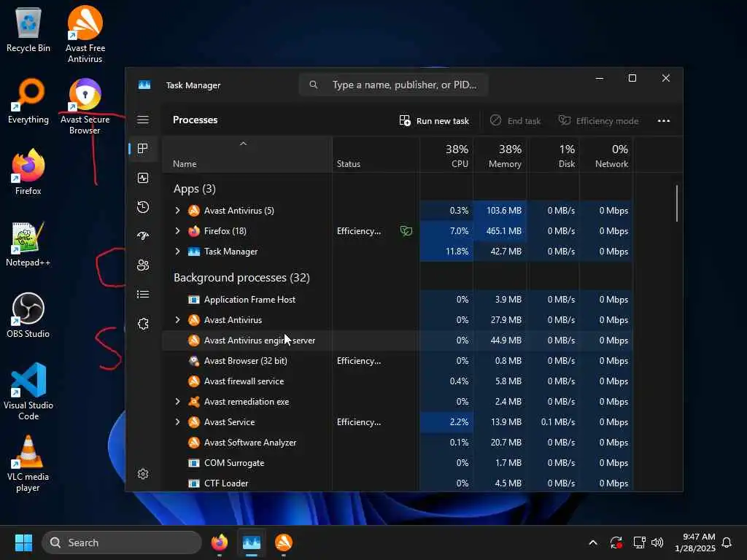Screen dimensions: 747x560
Task: Open the Firefox desktop shortcut
Action: [x=28, y=172]
